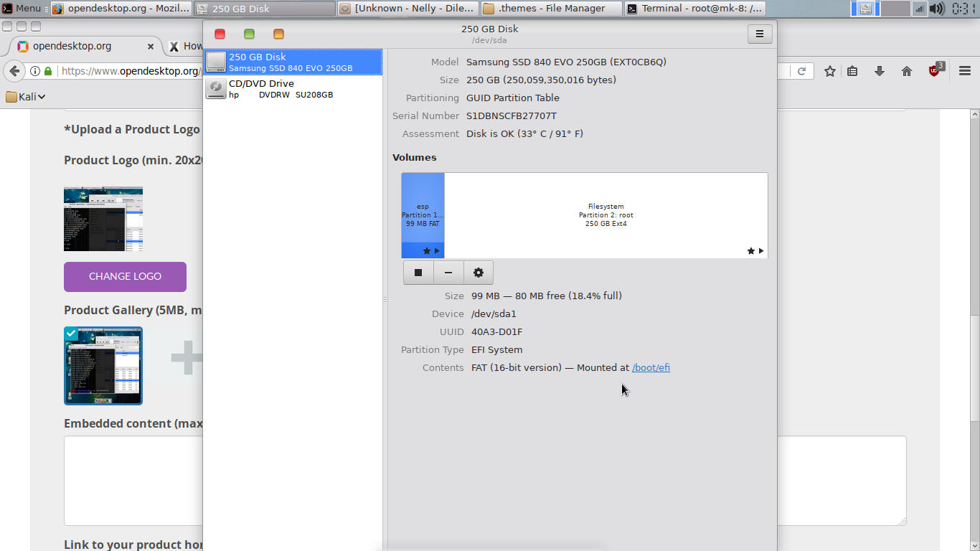Switch to 250 GB Disk taskbar entry
980x551 pixels.
(x=265, y=9)
